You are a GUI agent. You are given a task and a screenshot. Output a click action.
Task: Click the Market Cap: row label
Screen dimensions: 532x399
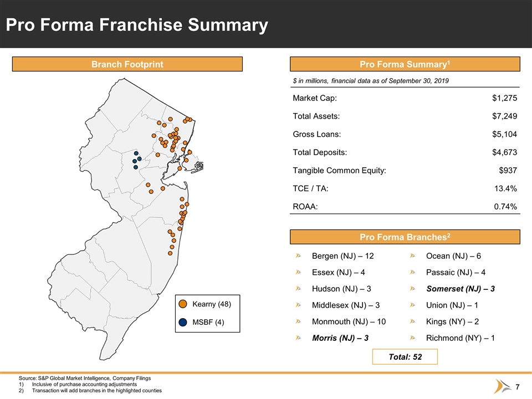pyautogui.click(x=315, y=98)
